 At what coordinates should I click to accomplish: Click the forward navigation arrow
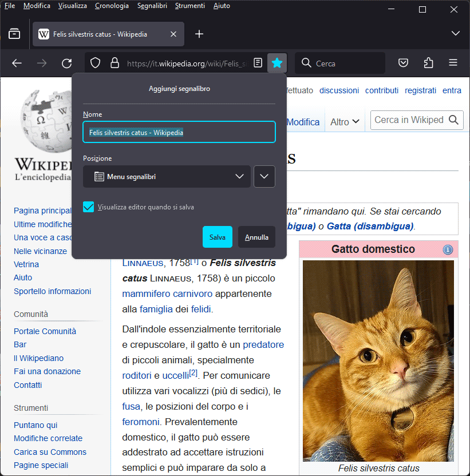42,63
